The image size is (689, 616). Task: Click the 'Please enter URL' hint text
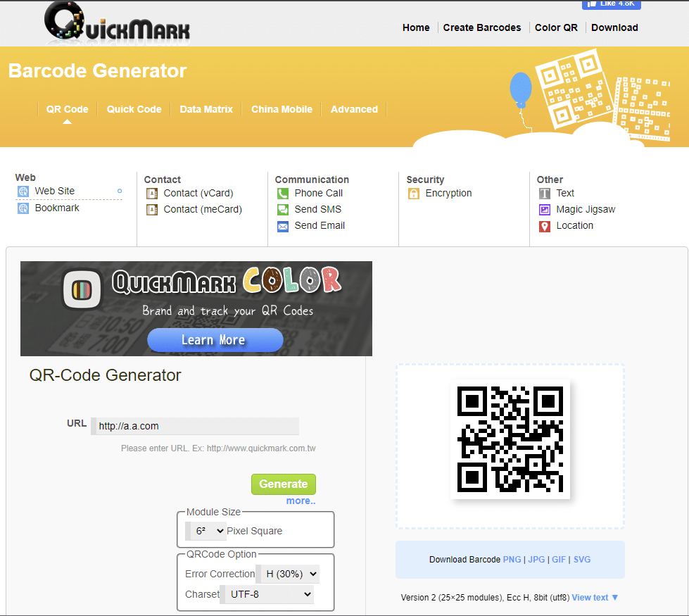pyautogui.click(x=218, y=448)
